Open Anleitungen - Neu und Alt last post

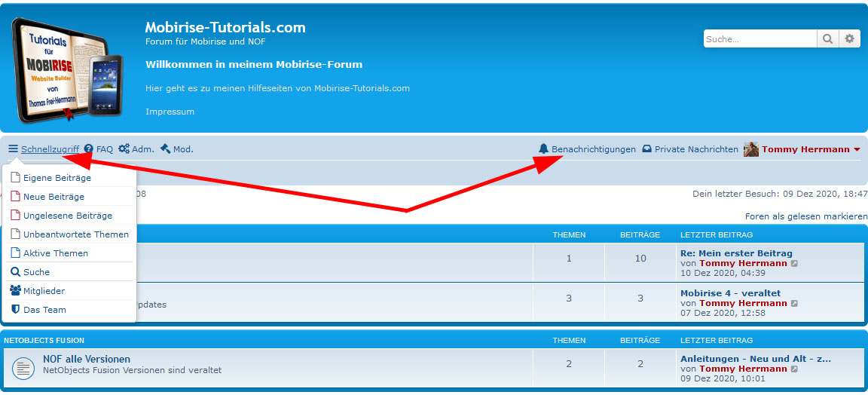pos(756,358)
